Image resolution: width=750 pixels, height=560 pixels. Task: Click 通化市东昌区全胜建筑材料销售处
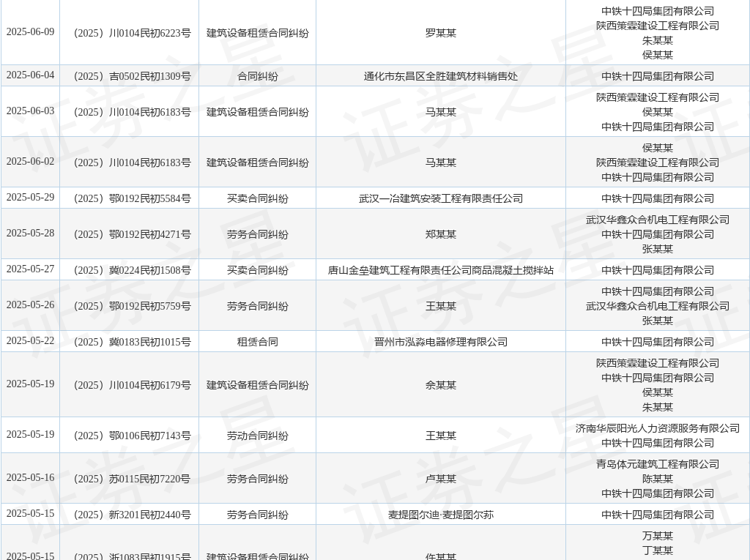(x=440, y=76)
